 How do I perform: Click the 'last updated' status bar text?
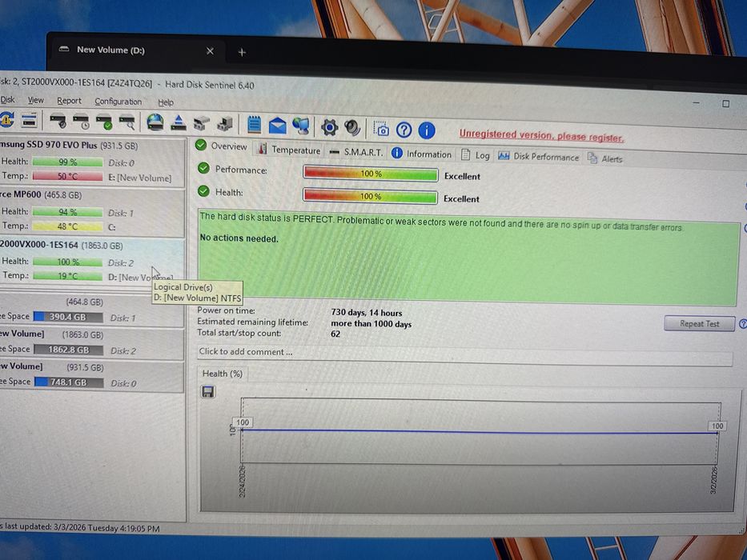80,528
